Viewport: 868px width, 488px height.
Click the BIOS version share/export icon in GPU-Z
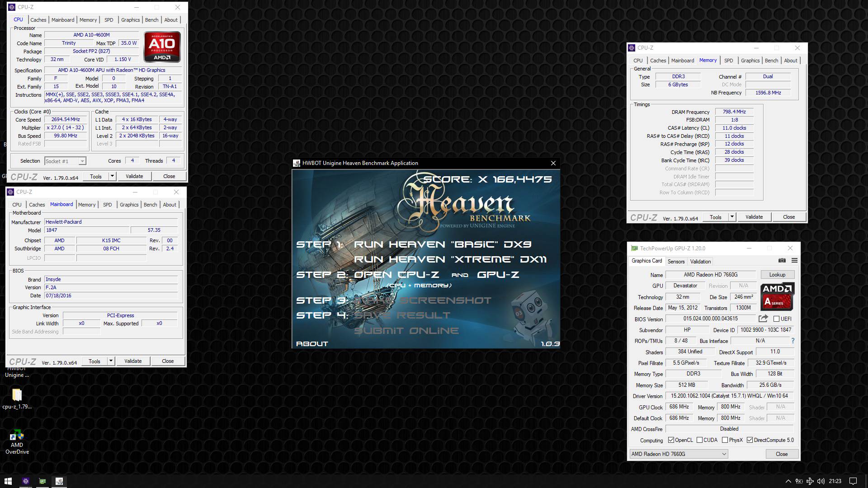pyautogui.click(x=764, y=319)
